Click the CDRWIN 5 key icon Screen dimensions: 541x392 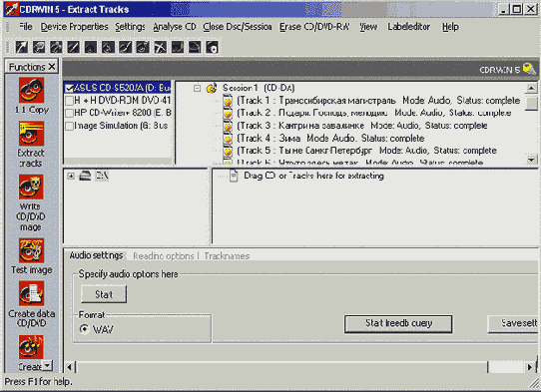[x=529, y=69]
